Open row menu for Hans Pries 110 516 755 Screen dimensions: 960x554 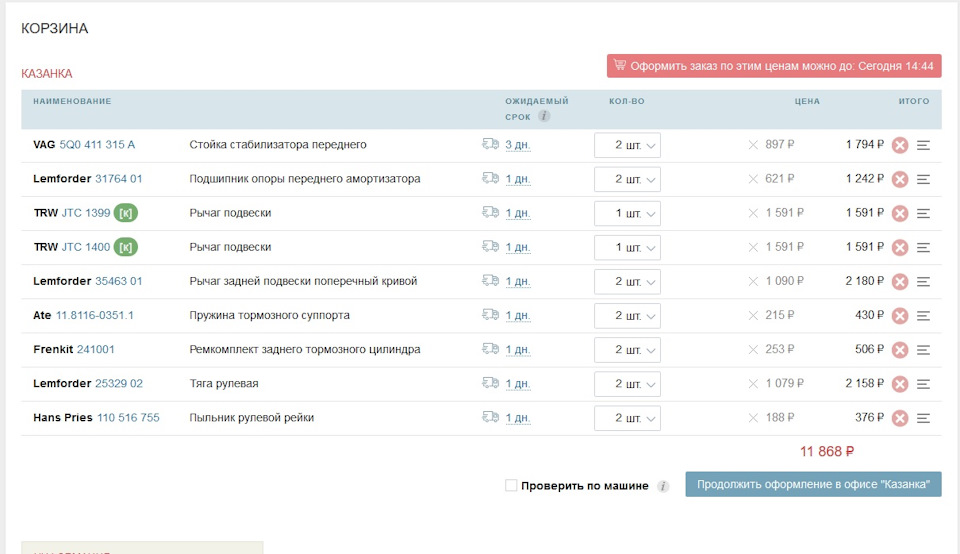coord(923,418)
